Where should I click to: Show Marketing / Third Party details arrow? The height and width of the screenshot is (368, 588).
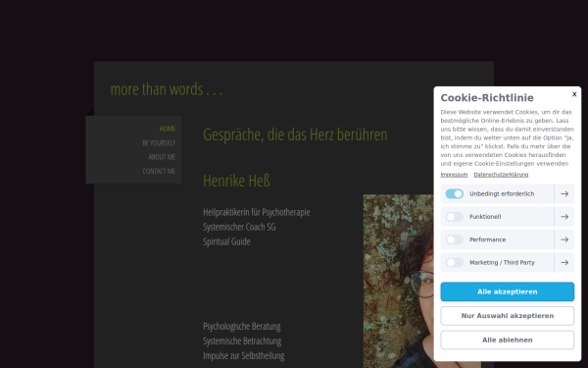click(x=564, y=262)
